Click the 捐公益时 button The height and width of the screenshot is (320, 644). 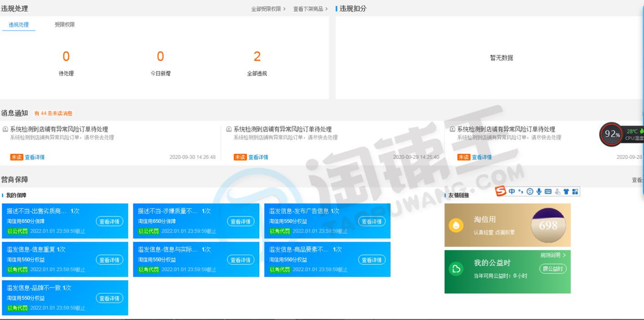pos(552,268)
